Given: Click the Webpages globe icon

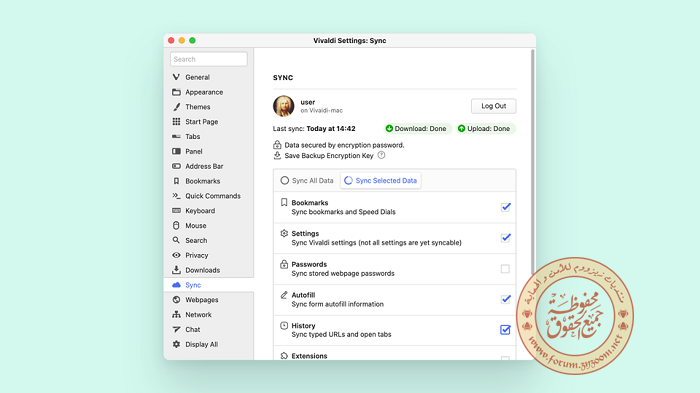Looking at the screenshot, I should pyautogui.click(x=176, y=300).
